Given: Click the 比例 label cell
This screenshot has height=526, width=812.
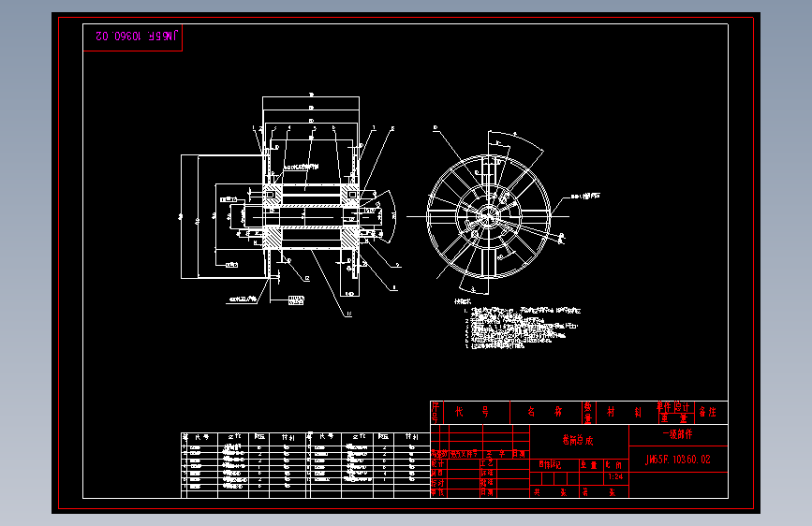Looking at the screenshot, I should 614,465.
